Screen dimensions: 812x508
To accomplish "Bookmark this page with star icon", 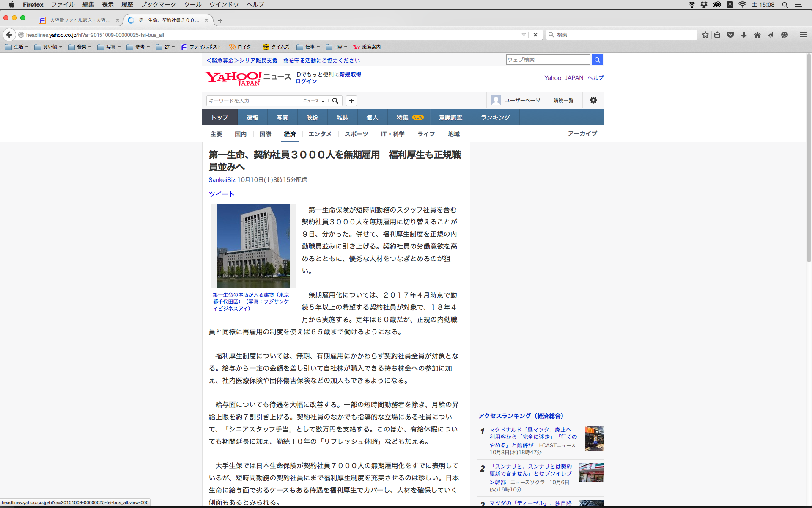I will [x=705, y=35].
